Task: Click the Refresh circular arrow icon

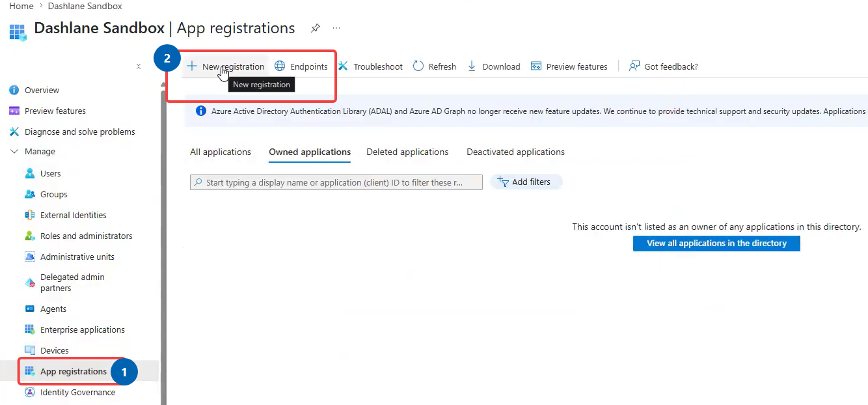Action: [418, 66]
